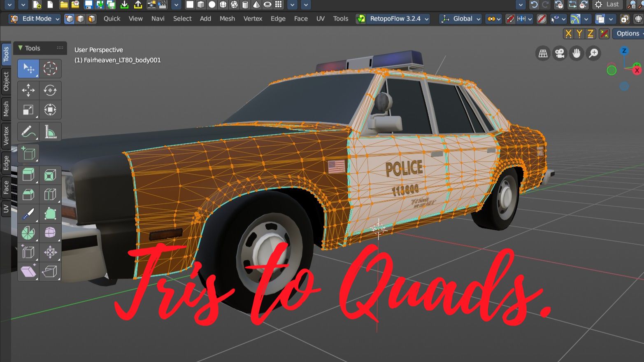Add a cylinder from top toolbar
The image size is (644, 362).
tap(245, 5)
